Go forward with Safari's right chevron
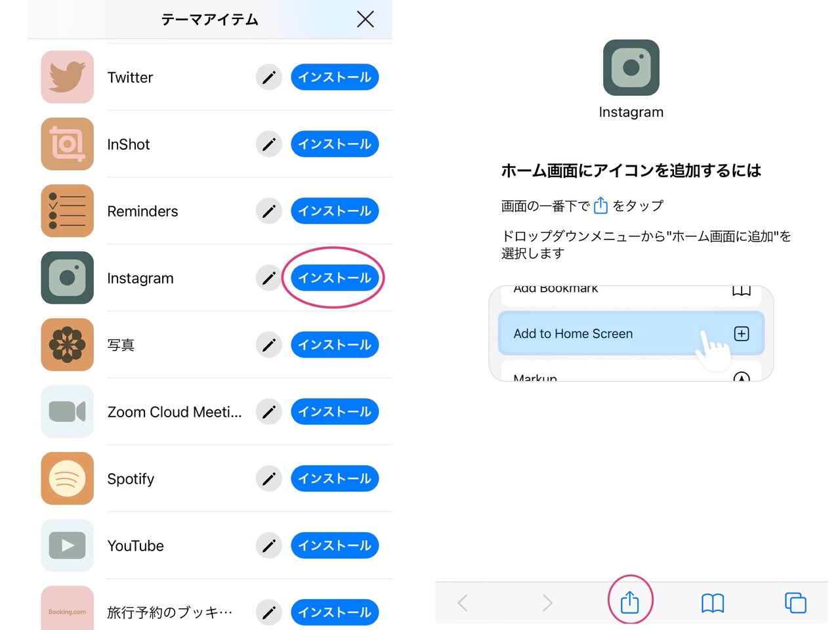840x630 pixels. (547, 602)
